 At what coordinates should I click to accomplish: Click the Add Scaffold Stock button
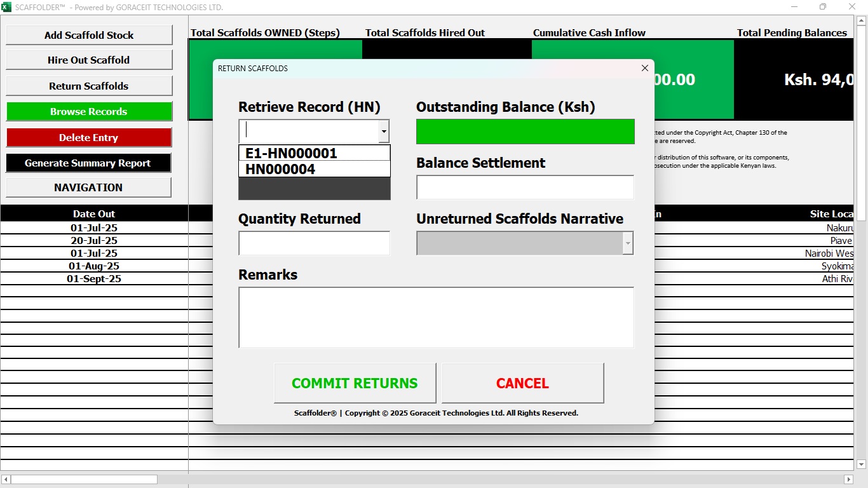pos(89,35)
